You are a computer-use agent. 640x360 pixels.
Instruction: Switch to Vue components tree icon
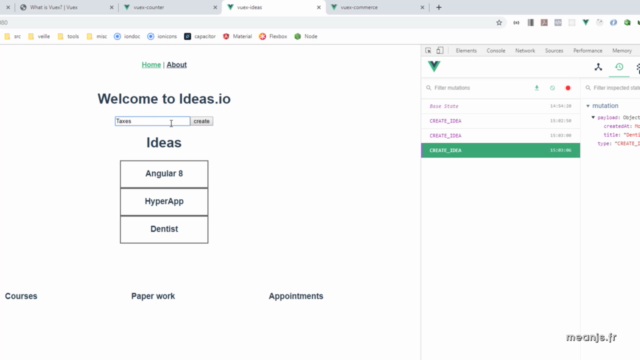point(598,67)
